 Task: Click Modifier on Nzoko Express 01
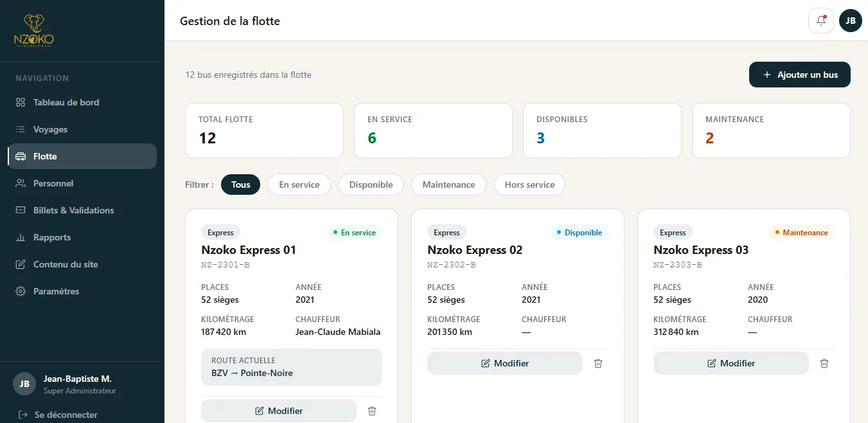coord(279,411)
